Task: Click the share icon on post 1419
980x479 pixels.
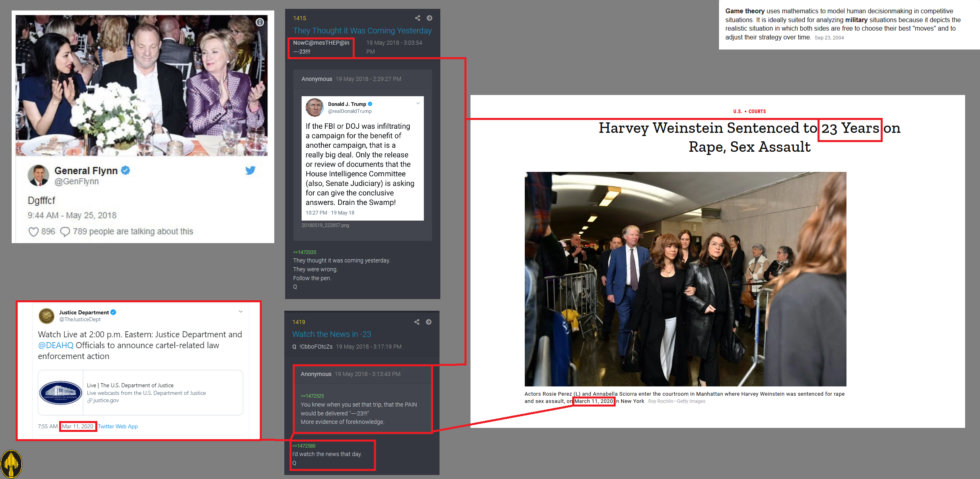Action: (417, 322)
